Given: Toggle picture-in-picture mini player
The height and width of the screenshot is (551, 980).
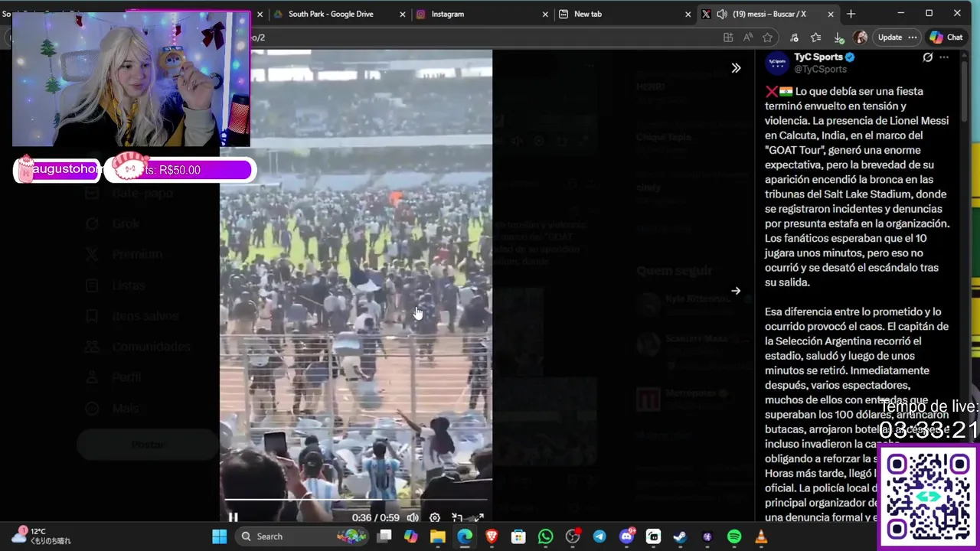Looking at the screenshot, I should 457,517.
